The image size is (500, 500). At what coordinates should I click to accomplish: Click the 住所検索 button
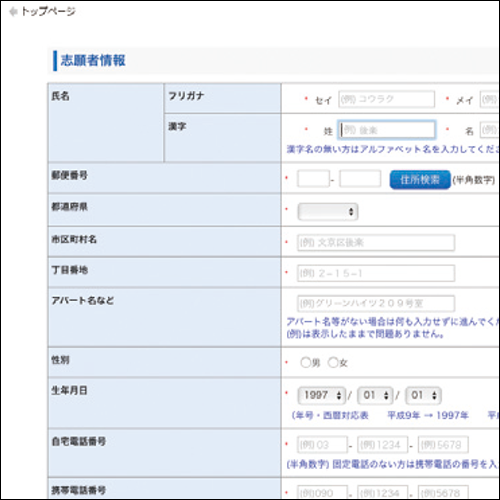[x=420, y=180]
